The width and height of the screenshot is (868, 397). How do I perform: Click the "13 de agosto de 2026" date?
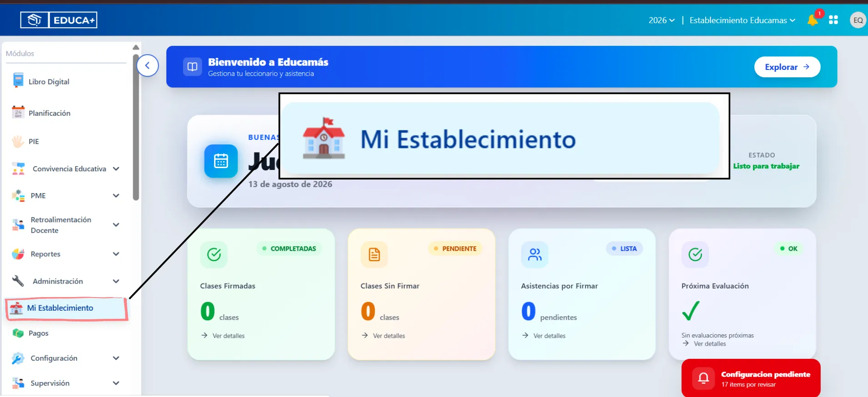pyautogui.click(x=290, y=184)
